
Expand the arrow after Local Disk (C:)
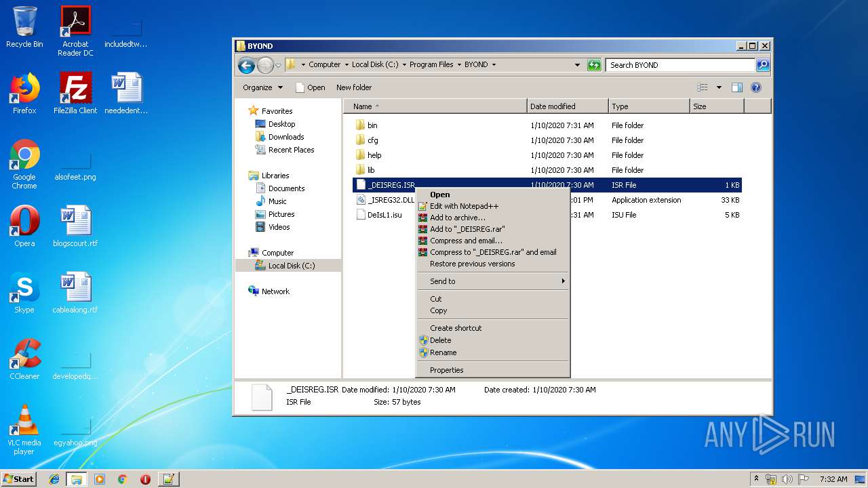(404, 65)
